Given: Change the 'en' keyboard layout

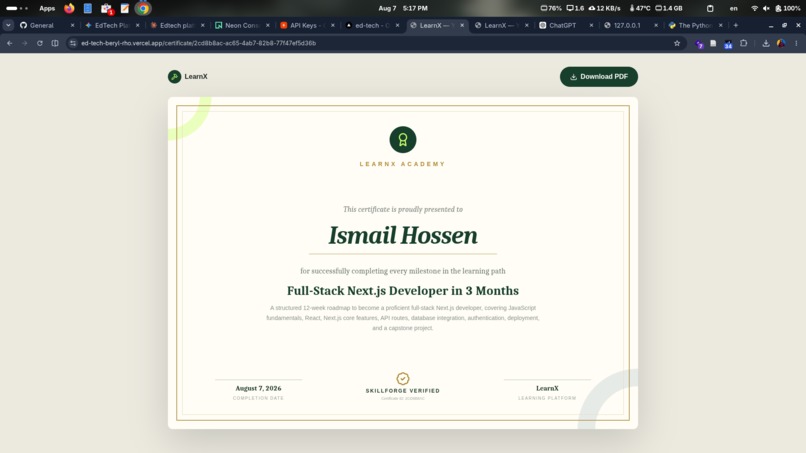Looking at the screenshot, I should (x=734, y=8).
